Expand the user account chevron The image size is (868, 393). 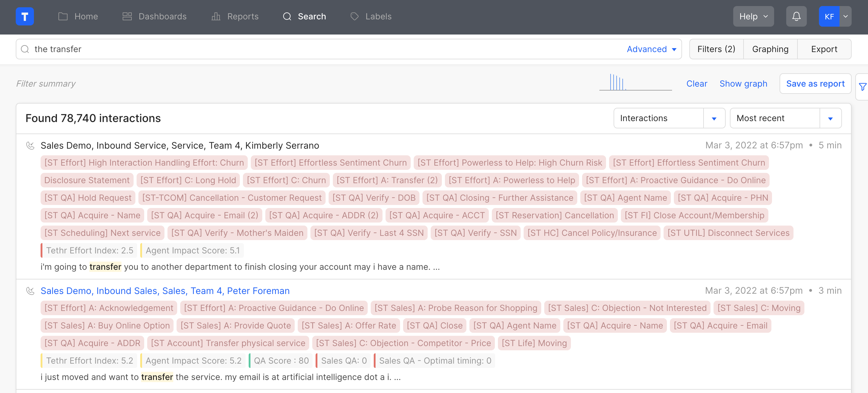point(845,16)
